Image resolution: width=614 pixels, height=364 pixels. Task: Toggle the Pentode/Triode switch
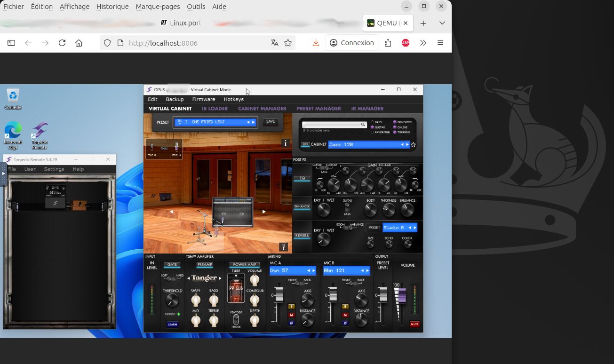(236, 319)
